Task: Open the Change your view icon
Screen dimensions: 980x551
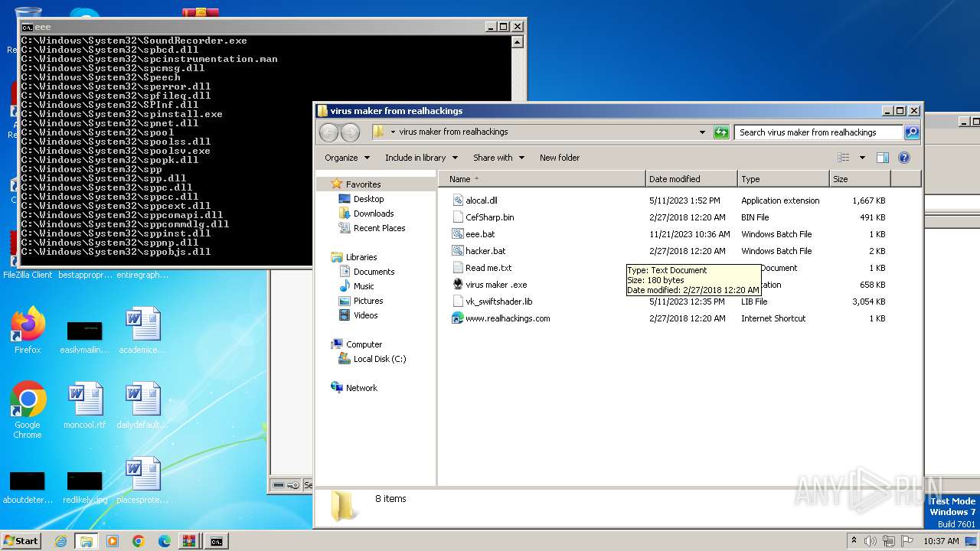Action: point(844,158)
